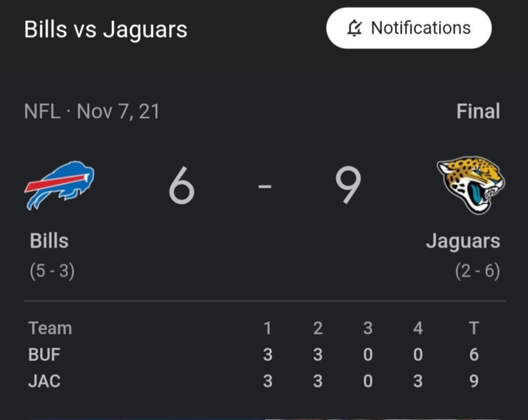This screenshot has height=420, width=528.
Task: Tap the bell icon in Notifications
Action: (354, 28)
